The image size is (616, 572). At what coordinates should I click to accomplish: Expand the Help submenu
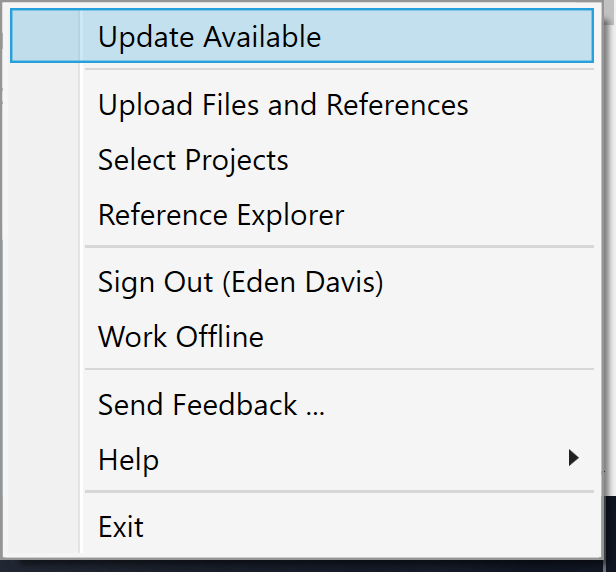[x=302, y=459]
